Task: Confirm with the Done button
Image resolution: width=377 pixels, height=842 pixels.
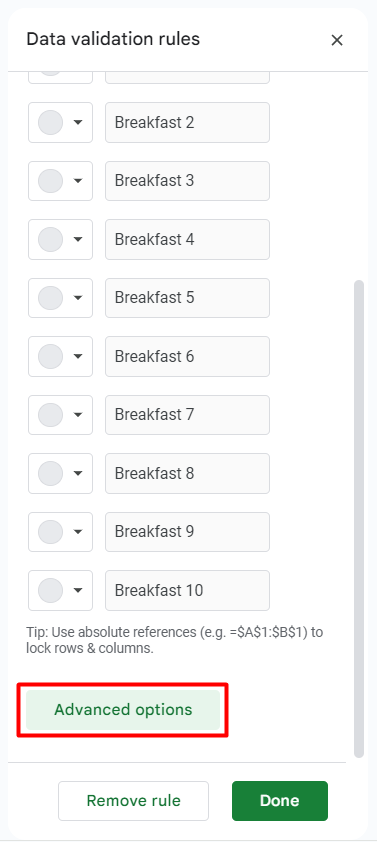Action: click(280, 801)
